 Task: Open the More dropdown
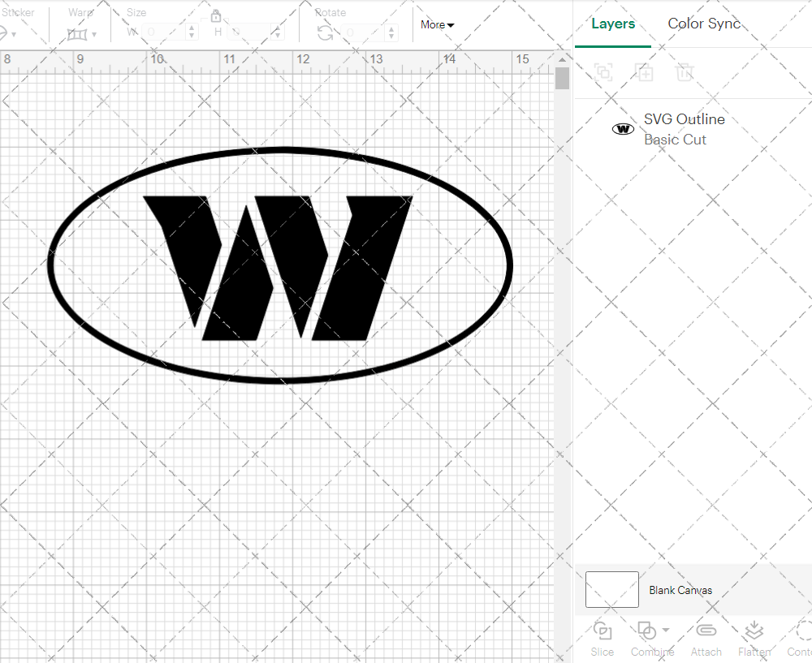coord(437,24)
